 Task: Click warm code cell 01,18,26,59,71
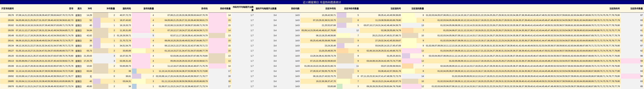[124, 36]
